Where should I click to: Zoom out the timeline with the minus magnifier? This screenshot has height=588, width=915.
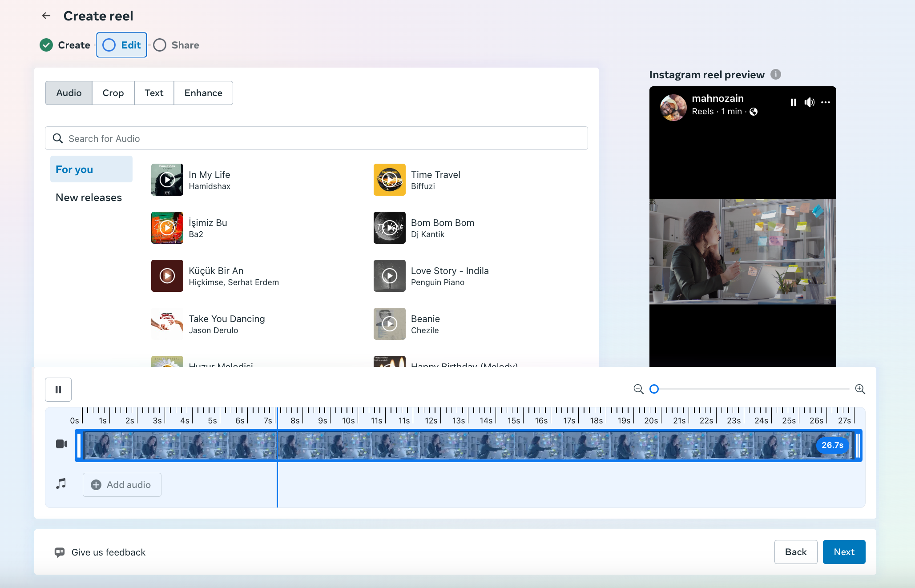(x=639, y=389)
